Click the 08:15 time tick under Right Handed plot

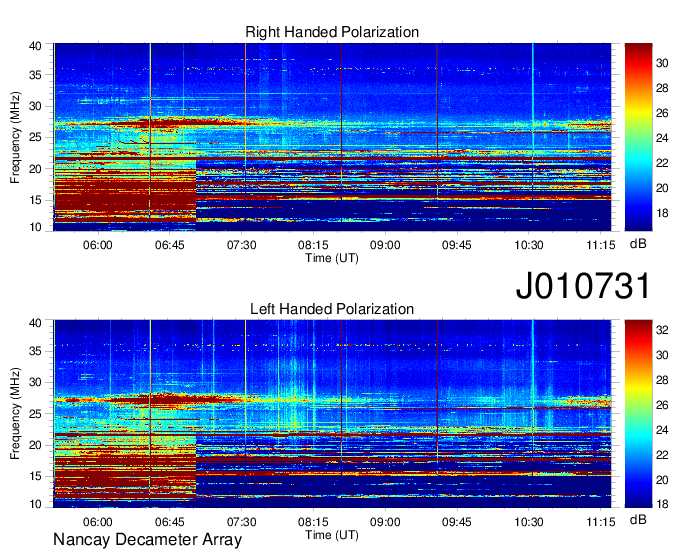pyautogui.click(x=313, y=245)
